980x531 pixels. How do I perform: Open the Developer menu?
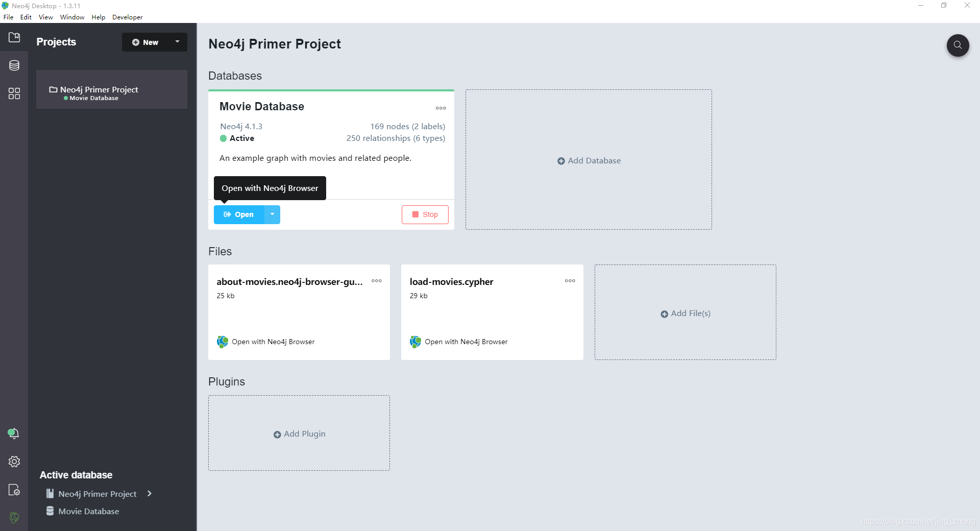(x=128, y=17)
